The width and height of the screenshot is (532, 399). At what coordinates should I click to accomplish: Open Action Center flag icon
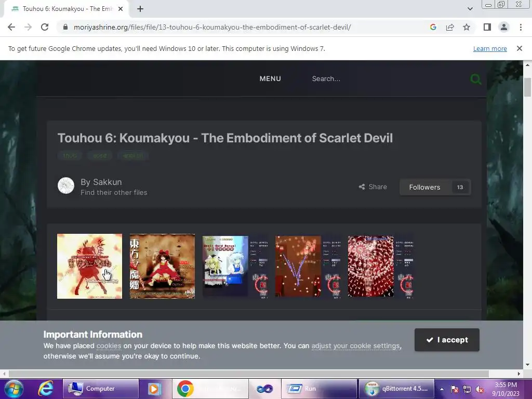(454, 389)
